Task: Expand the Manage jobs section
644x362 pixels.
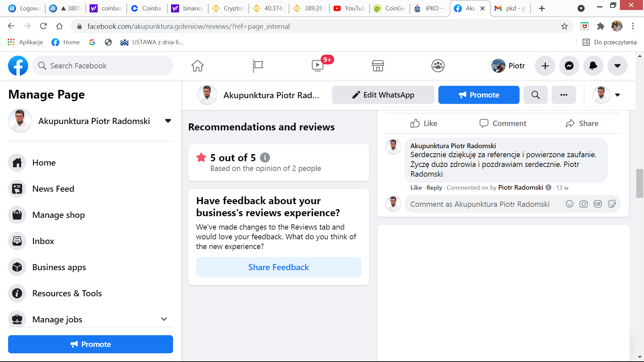Action: coord(164,319)
